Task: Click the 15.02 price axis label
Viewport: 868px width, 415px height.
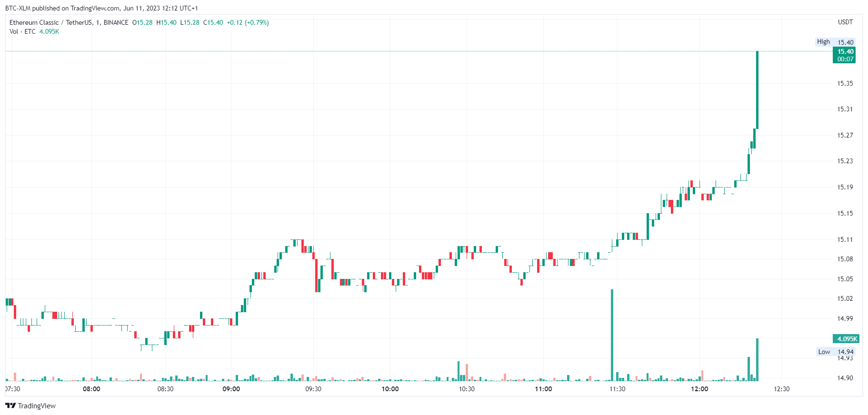Action: [x=845, y=298]
